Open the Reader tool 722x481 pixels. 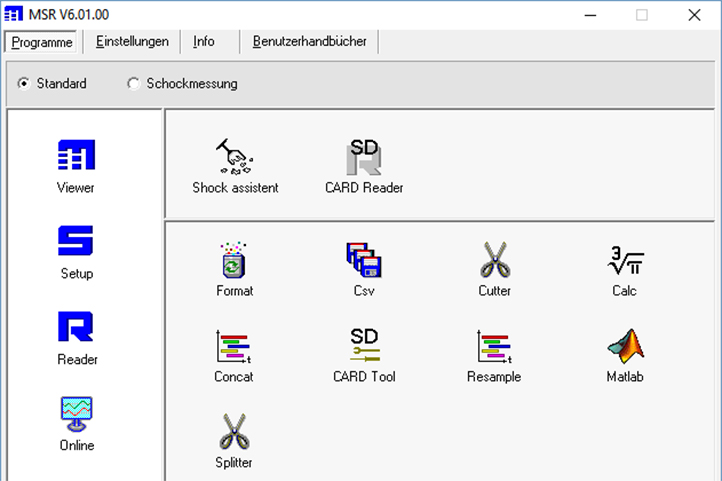[76, 329]
